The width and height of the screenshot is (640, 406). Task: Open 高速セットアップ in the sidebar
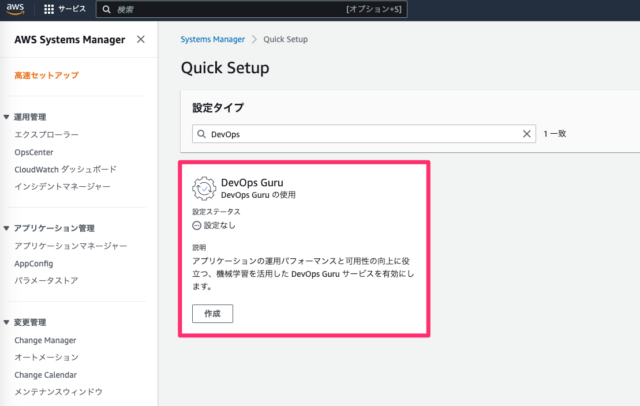(x=47, y=75)
